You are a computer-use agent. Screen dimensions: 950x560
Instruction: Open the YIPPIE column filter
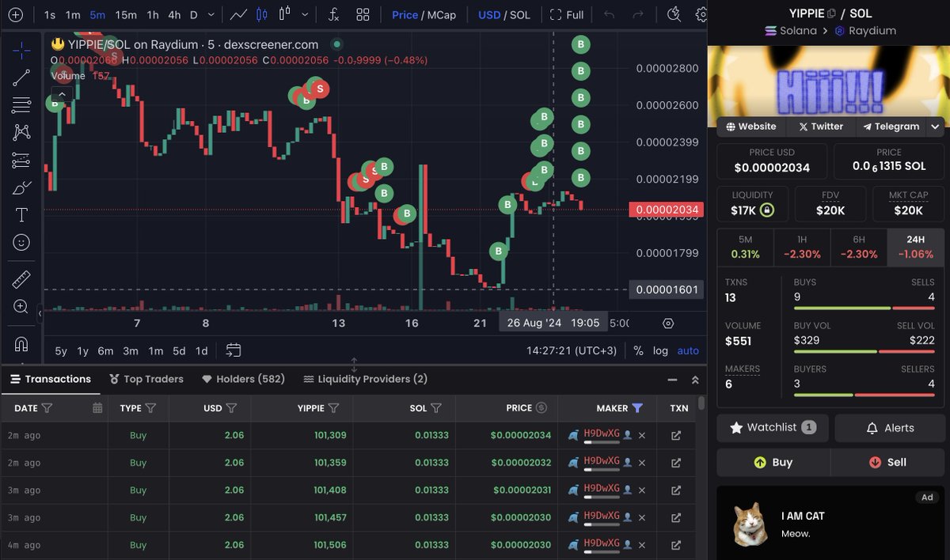(333, 408)
